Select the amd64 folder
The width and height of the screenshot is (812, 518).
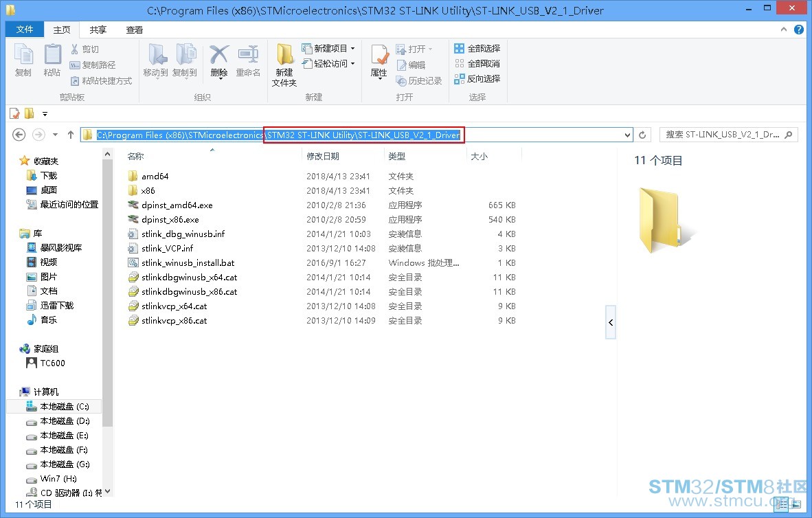click(x=155, y=176)
